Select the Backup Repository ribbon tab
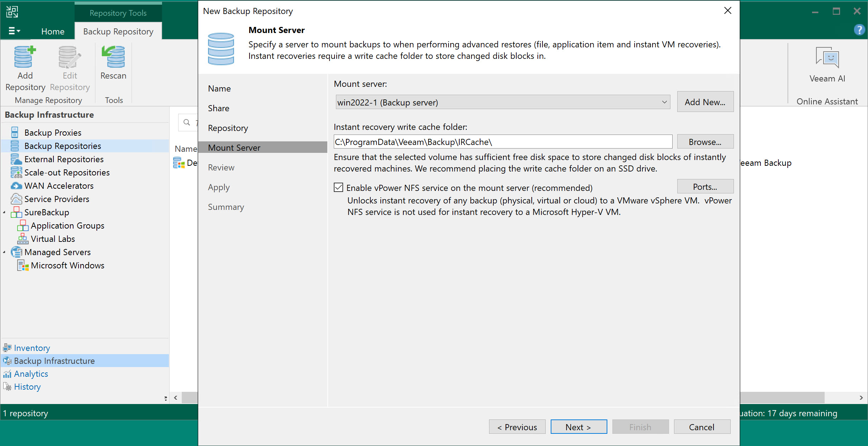868x446 pixels. (118, 31)
